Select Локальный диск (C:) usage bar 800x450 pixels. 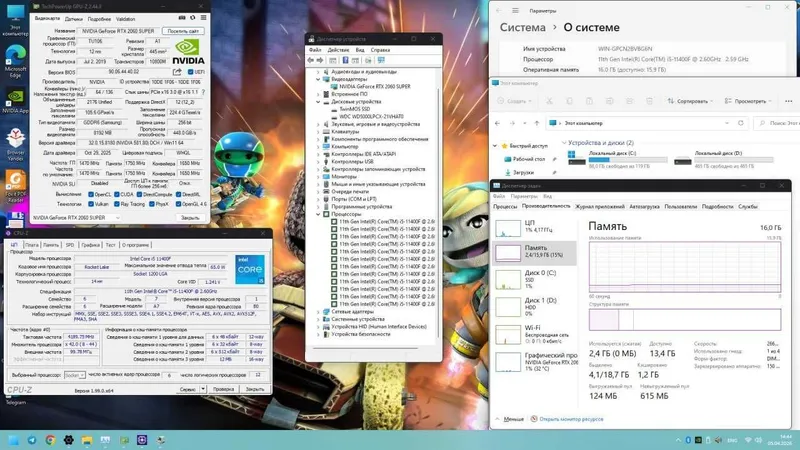pos(628,160)
